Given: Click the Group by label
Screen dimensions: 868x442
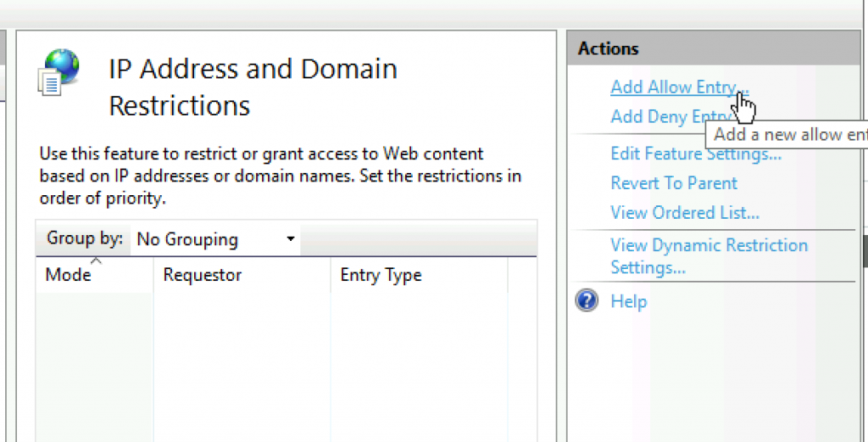Looking at the screenshot, I should click(85, 238).
